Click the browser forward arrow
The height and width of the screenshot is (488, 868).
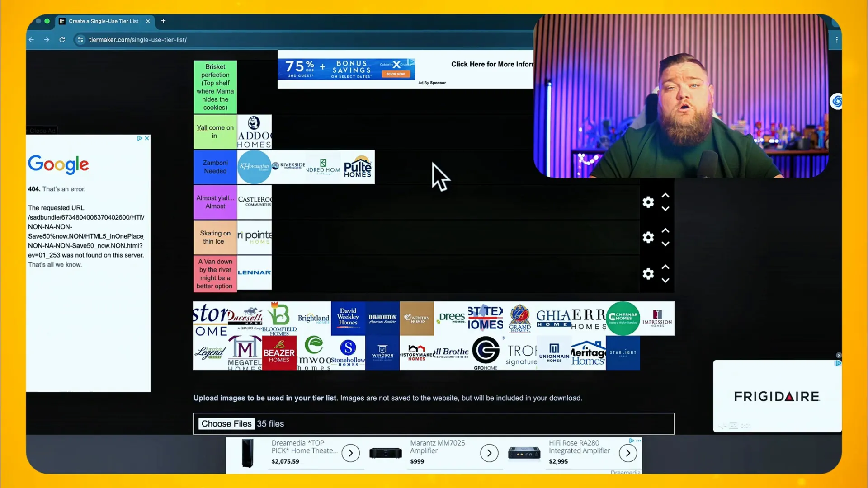click(x=47, y=40)
